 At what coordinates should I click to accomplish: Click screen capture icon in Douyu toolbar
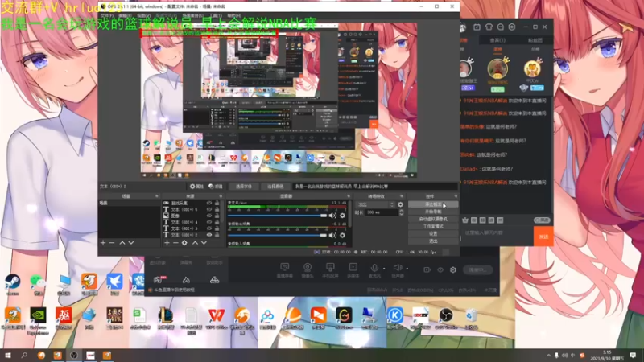(x=285, y=268)
